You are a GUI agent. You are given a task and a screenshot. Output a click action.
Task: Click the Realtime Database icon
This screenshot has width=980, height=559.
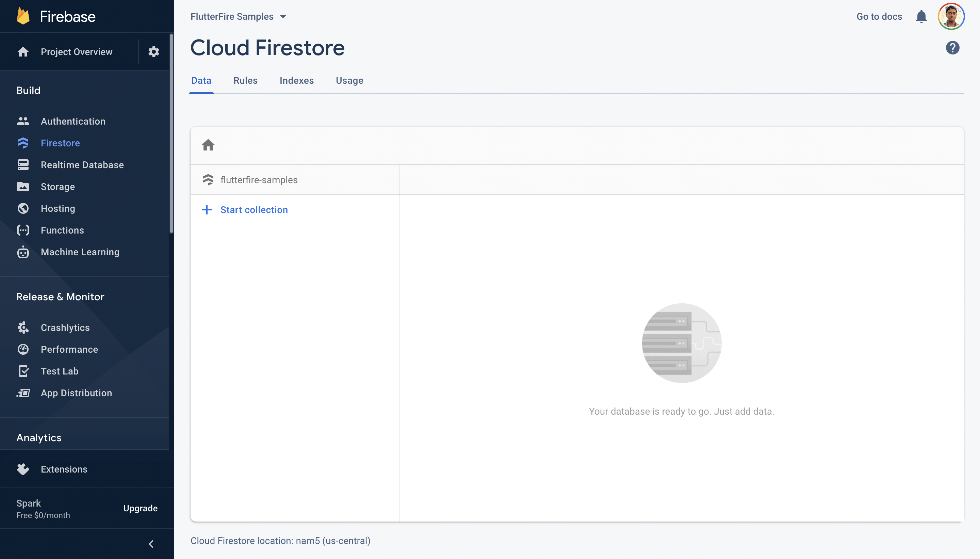[23, 165]
